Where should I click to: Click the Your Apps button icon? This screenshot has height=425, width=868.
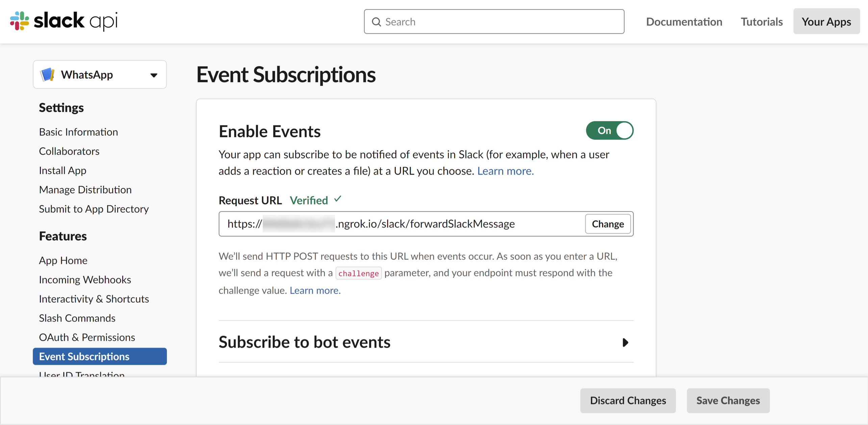coord(827,22)
